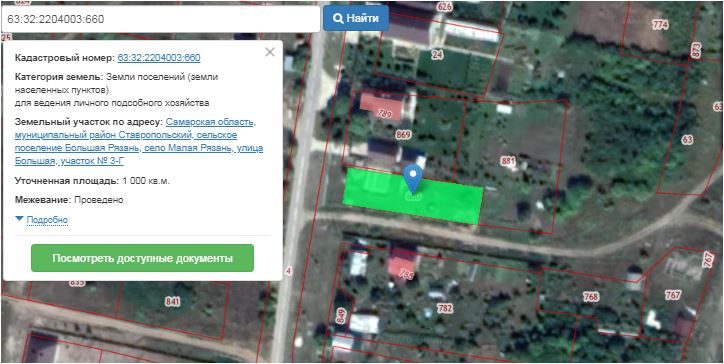Select parcel labeled 768 on the map
Image resolution: width=724 pixels, height=364 pixels.
pyautogui.click(x=591, y=297)
